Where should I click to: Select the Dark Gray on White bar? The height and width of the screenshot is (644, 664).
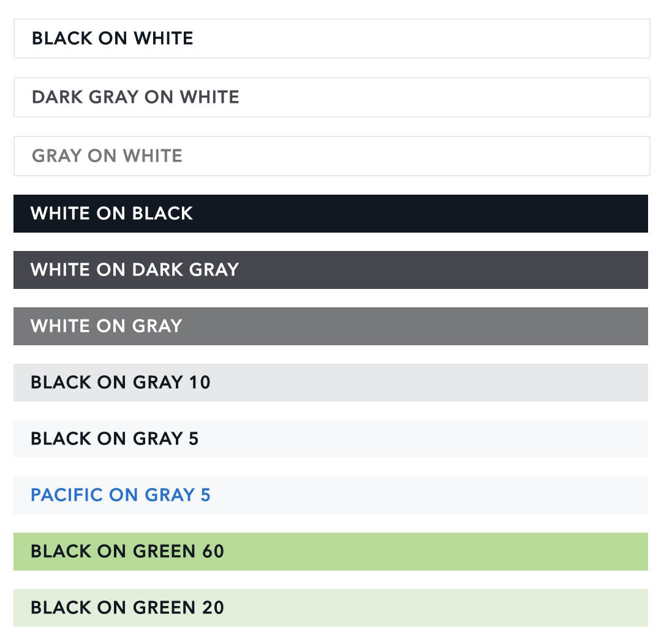click(x=331, y=97)
